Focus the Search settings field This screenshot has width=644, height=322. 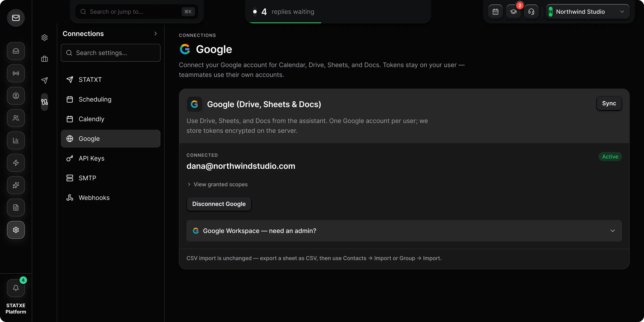click(x=110, y=53)
